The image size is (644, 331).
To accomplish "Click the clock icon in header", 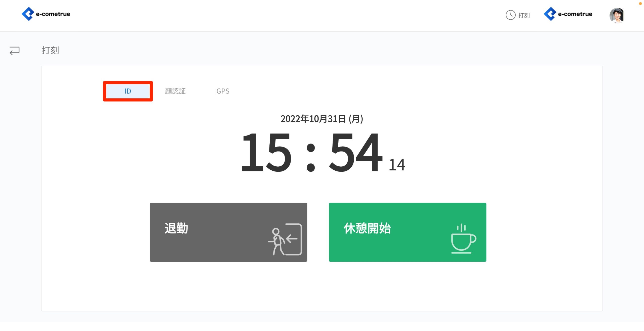I will [510, 15].
